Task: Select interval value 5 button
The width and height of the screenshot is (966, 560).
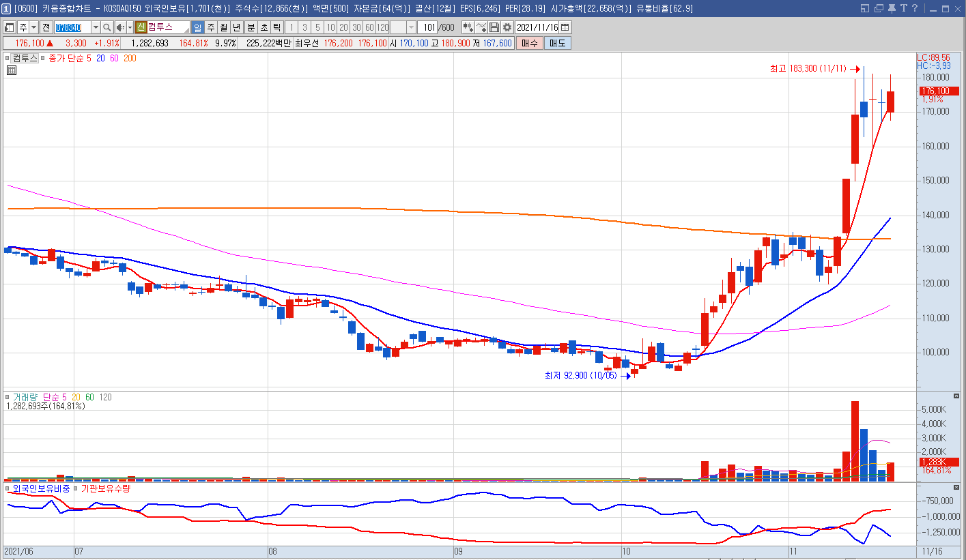Action: 317,27
